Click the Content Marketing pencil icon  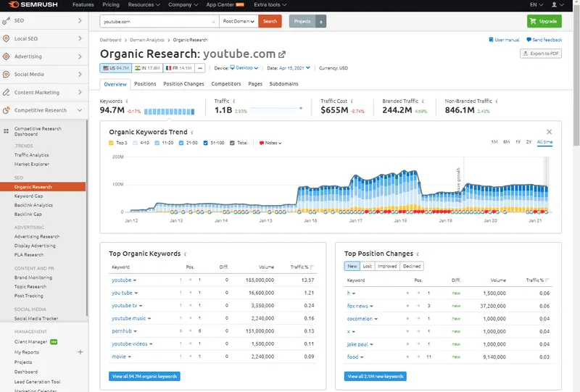point(6,93)
